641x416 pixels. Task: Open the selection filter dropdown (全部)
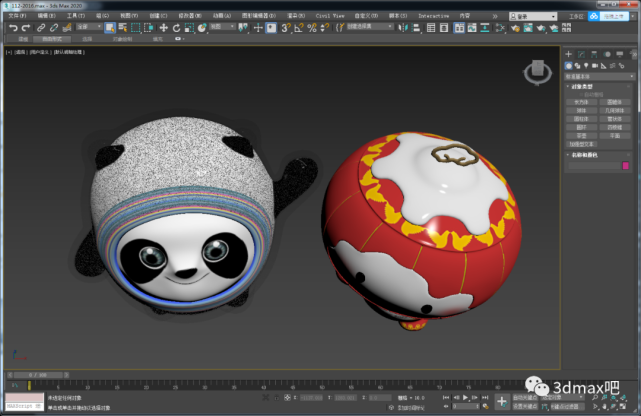[89, 27]
